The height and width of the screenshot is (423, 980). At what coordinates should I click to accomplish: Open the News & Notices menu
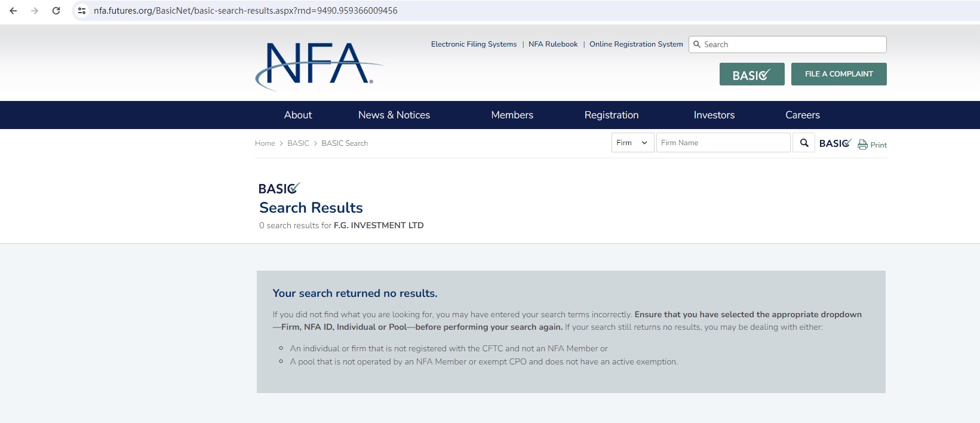pyautogui.click(x=394, y=115)
